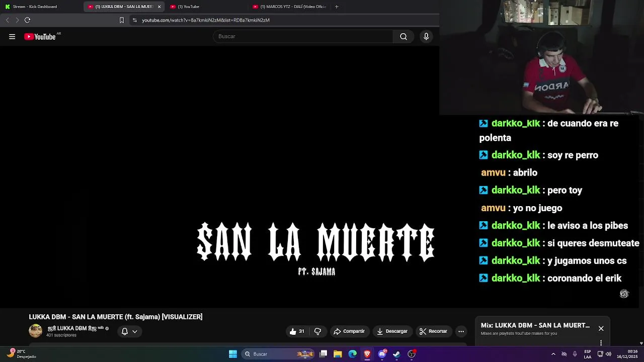Viewport: 644px width, 362px height.
Task: Open the LUKKA DBM channel avatar
Action: tap(35, 331)
